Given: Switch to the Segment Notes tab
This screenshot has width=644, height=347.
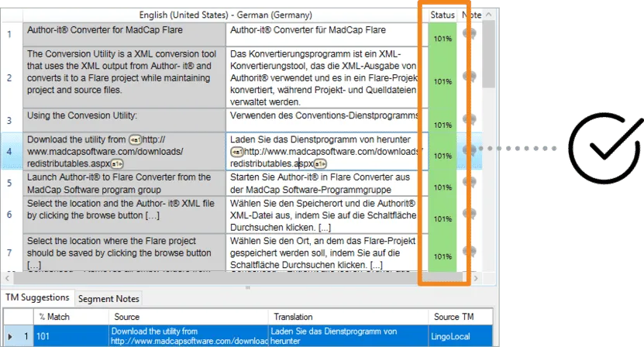Looking at the screenshot, I should click(x=108, y=299).
